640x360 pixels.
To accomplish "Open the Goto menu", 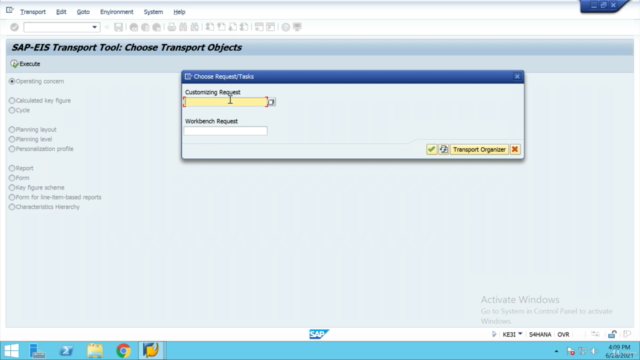I will 83,12.
